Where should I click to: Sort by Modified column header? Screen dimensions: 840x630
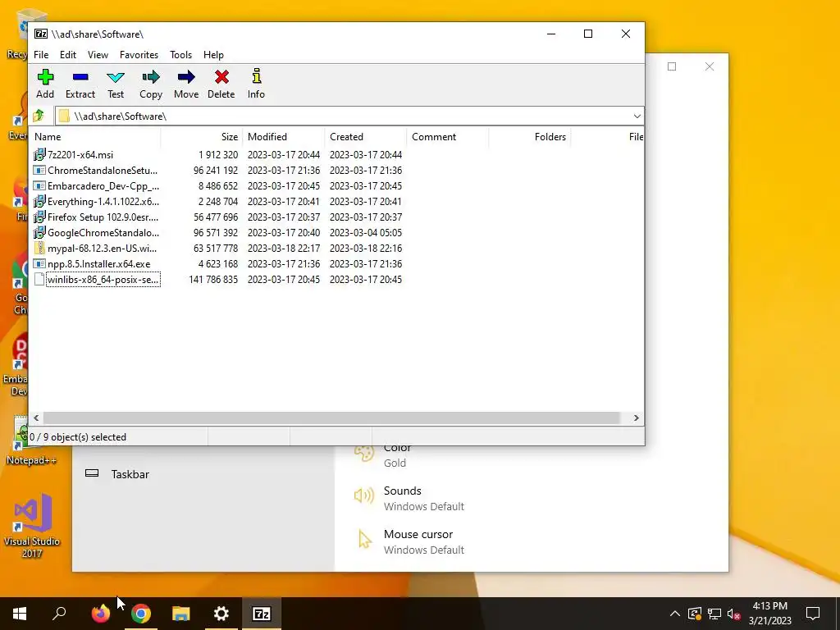284,137
